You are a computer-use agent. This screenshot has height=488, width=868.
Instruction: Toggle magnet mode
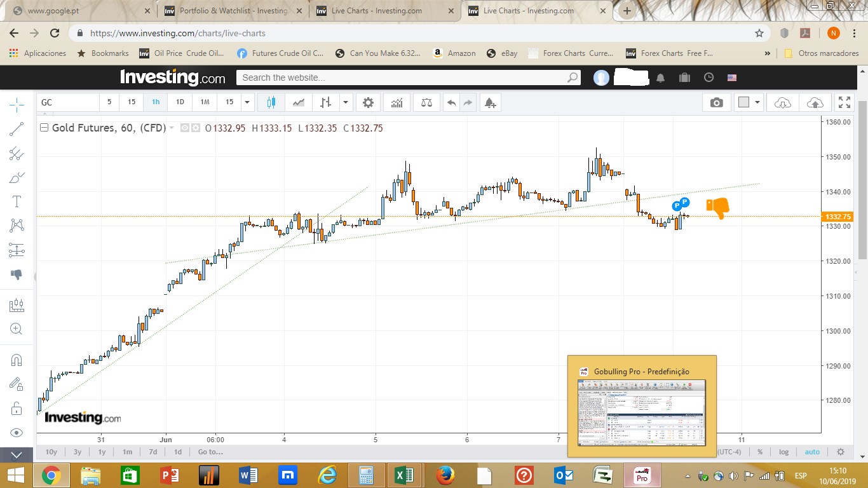pyautogui.click(x=17, y=360)
